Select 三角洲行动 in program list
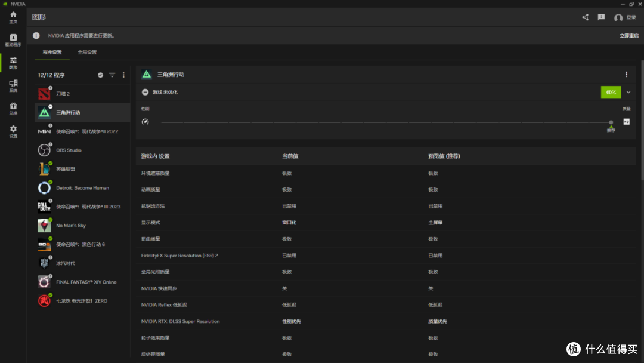The width and height of the screenshot is (644, 363). (x=82, y=113)
